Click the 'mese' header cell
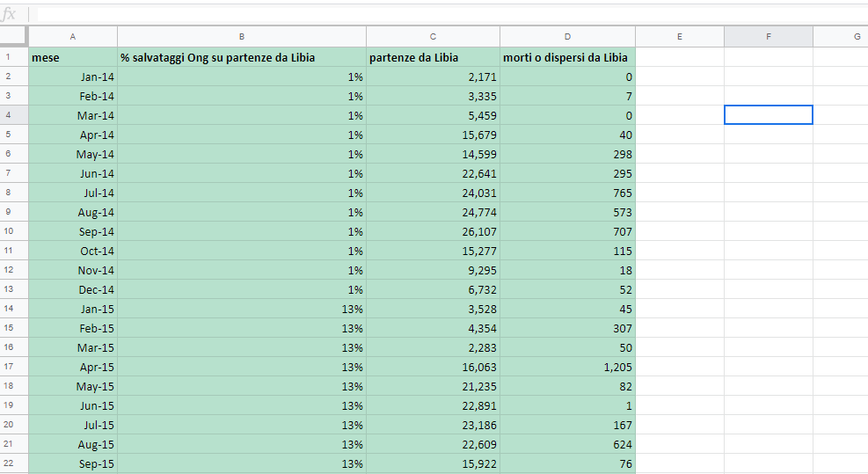Screen dimensions: 868x474 coord(72,57)
